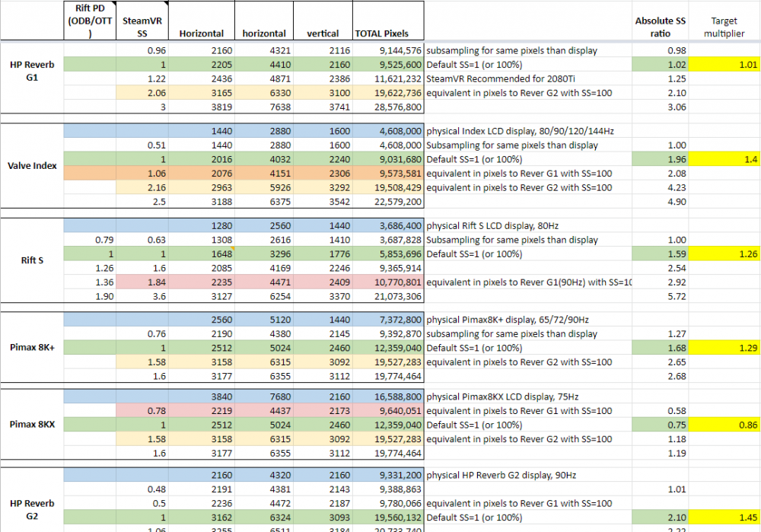Select total pixels value '9,388,863'
This screenshot has height=532, width=761.
(388, 489)
